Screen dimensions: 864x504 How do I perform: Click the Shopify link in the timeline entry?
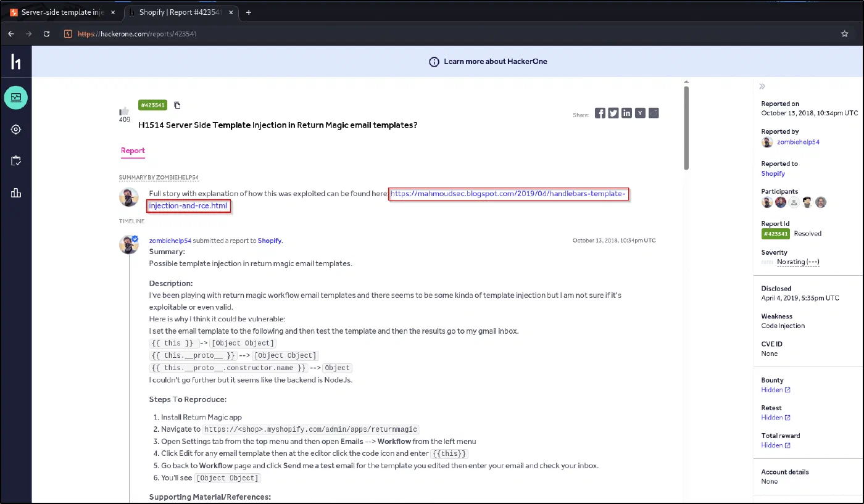tap(270, 241)
